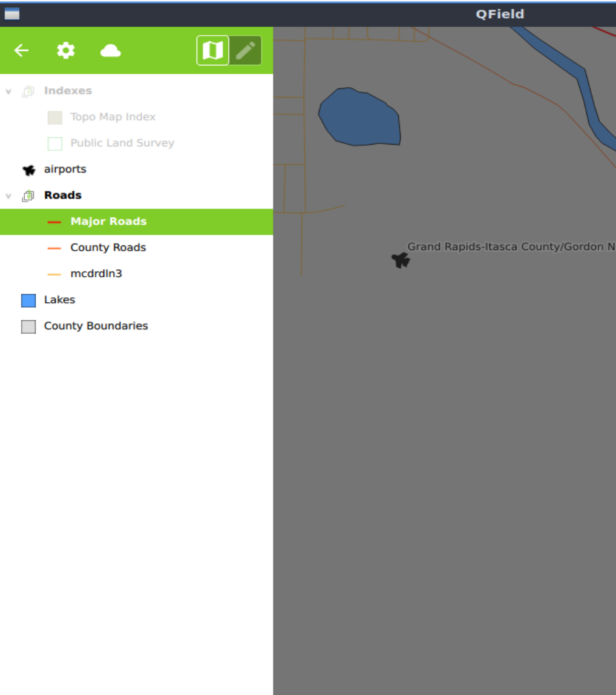Click the Indexes group layer icon

(x=28, y=91)
